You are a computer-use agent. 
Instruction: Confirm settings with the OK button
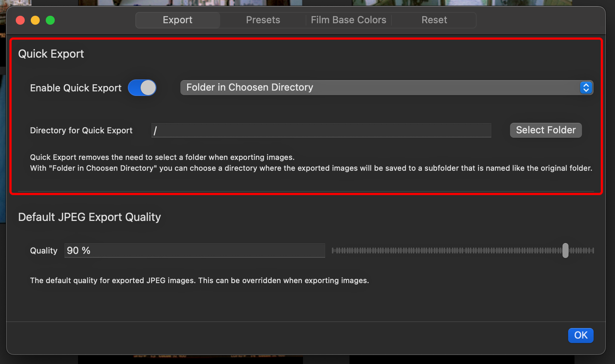point(580,335)
